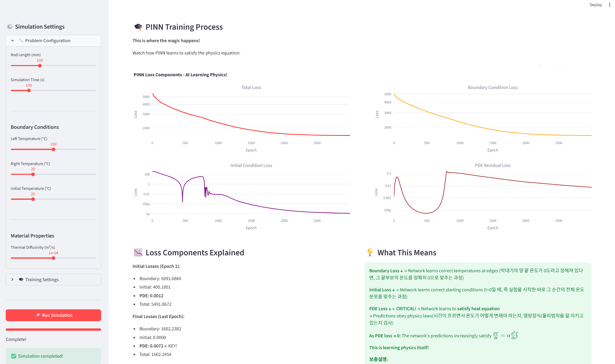Select the Pan tool in chart toolbar

[x=548, y=67]
